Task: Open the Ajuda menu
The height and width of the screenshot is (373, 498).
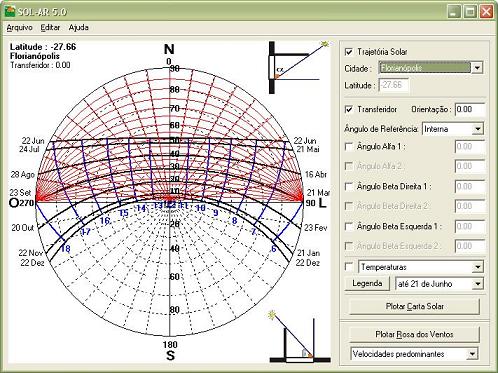Action: [79, 28]
